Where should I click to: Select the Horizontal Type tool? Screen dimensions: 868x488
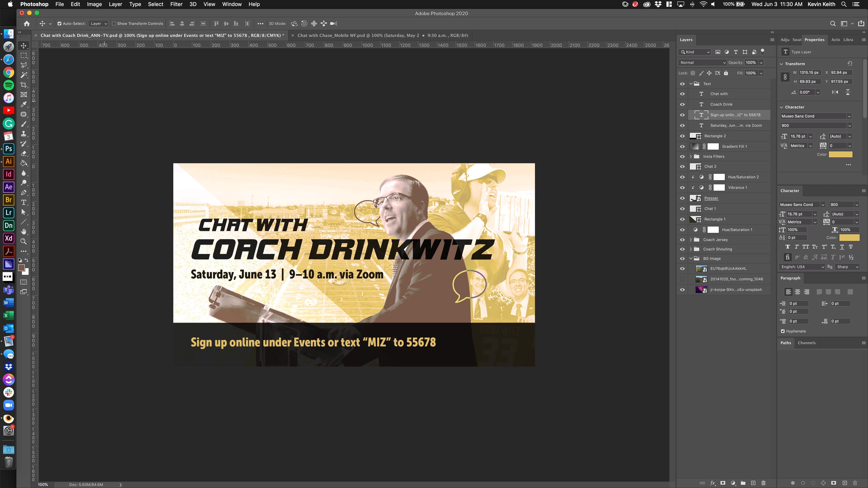pos(24,202)
